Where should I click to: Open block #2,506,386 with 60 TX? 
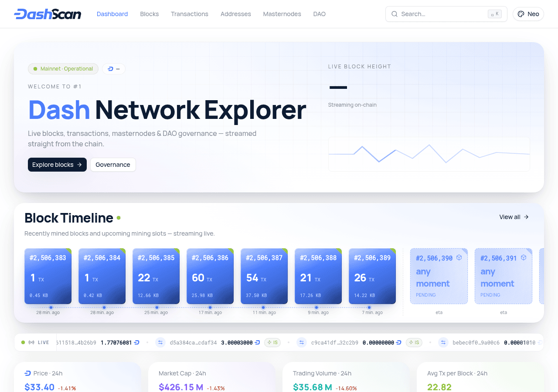point(210,276)
